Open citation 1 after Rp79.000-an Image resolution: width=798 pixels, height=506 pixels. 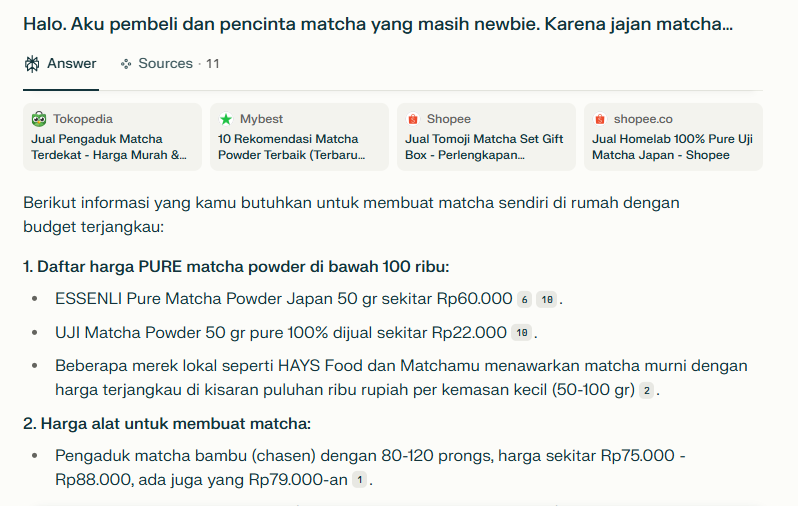(x=359, y=481)
